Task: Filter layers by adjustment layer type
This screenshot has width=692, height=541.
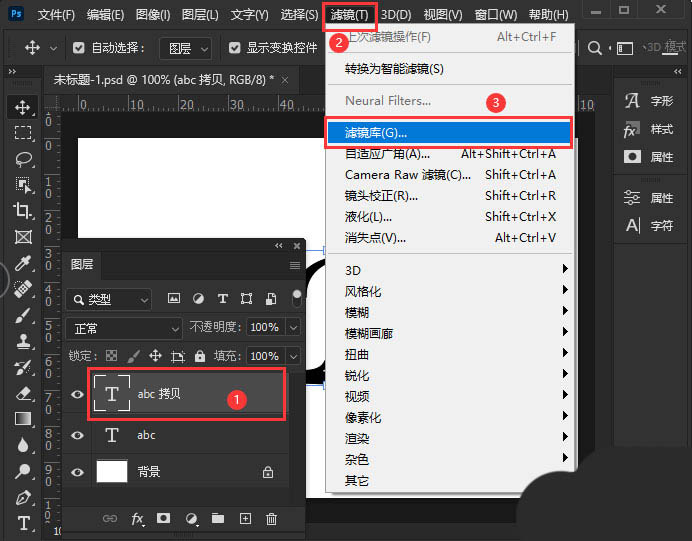Action: 198,299
